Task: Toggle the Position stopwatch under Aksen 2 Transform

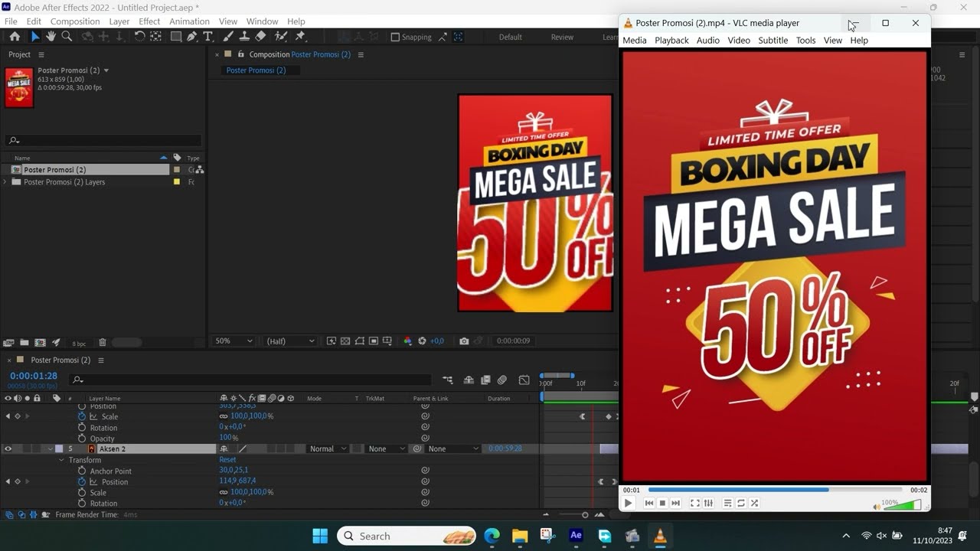Action: (82, 482)
